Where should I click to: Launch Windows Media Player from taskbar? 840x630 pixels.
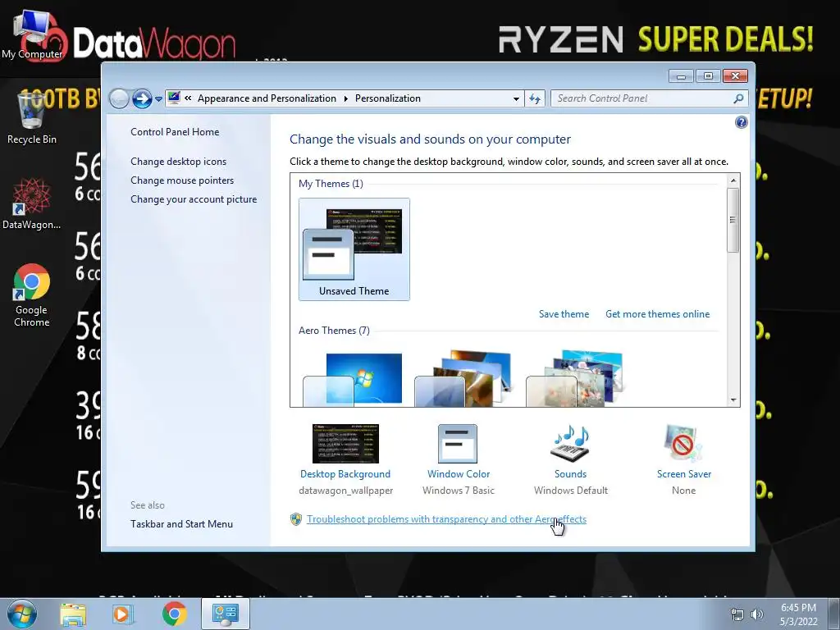(123, 614)
